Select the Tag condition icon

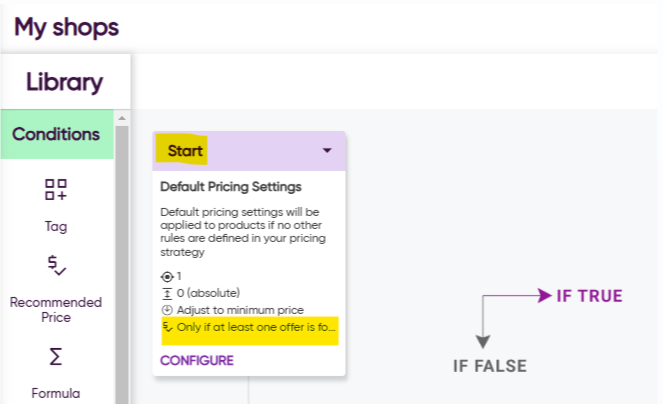[56, 189]
